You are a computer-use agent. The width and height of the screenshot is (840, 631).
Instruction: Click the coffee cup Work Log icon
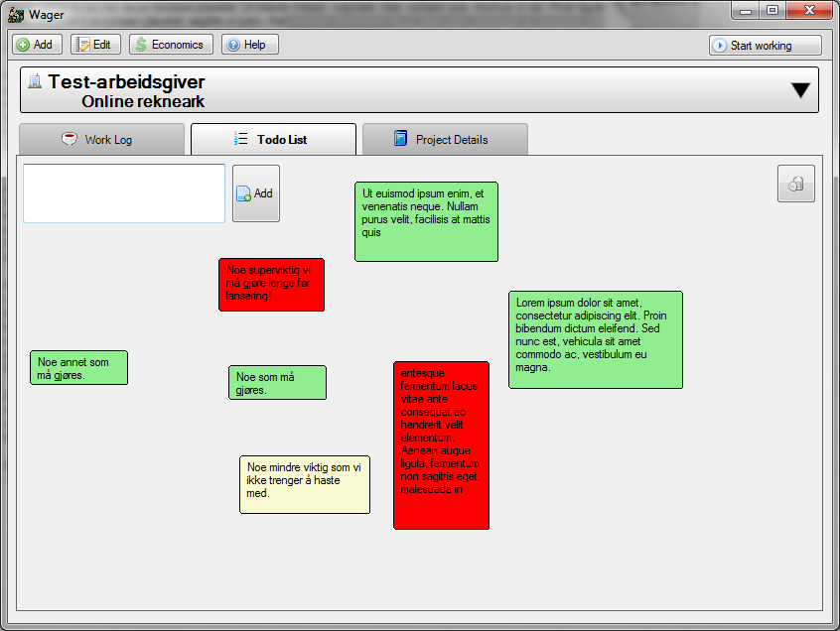pyautogui.click(x=70, y=139)
